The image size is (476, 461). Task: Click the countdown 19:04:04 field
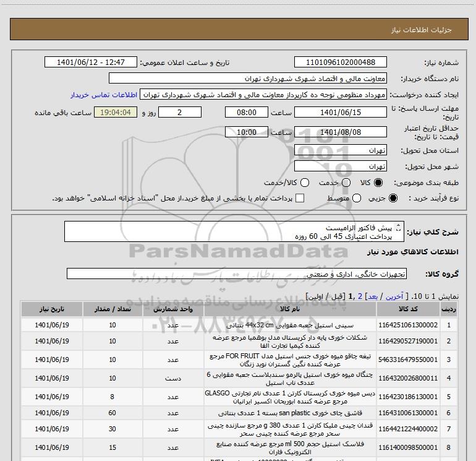(x=116, y=112)
